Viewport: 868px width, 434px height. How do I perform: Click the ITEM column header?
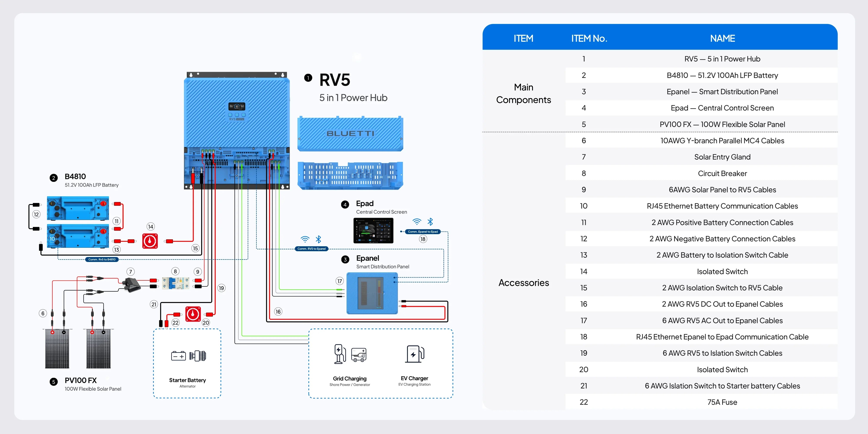pos(523,38)
